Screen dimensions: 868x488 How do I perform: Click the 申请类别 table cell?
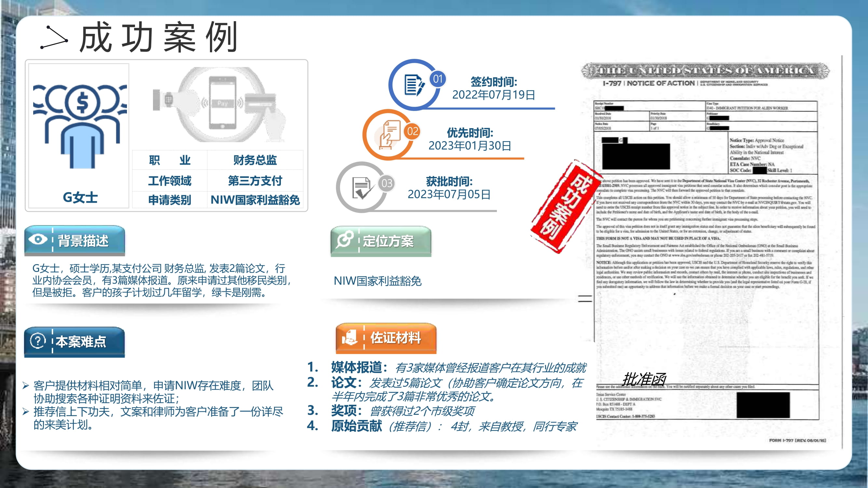(170, 200)
